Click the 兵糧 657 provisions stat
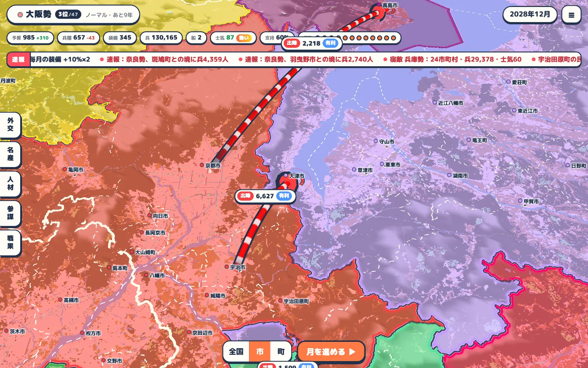 (x=78, y=38)
